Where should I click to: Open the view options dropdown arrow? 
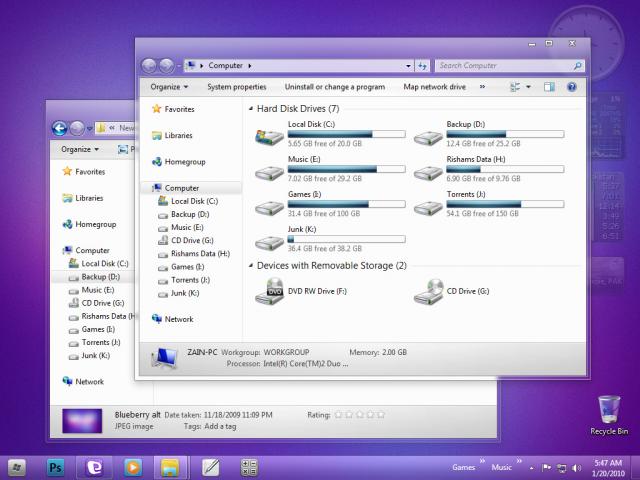point(529,87)
